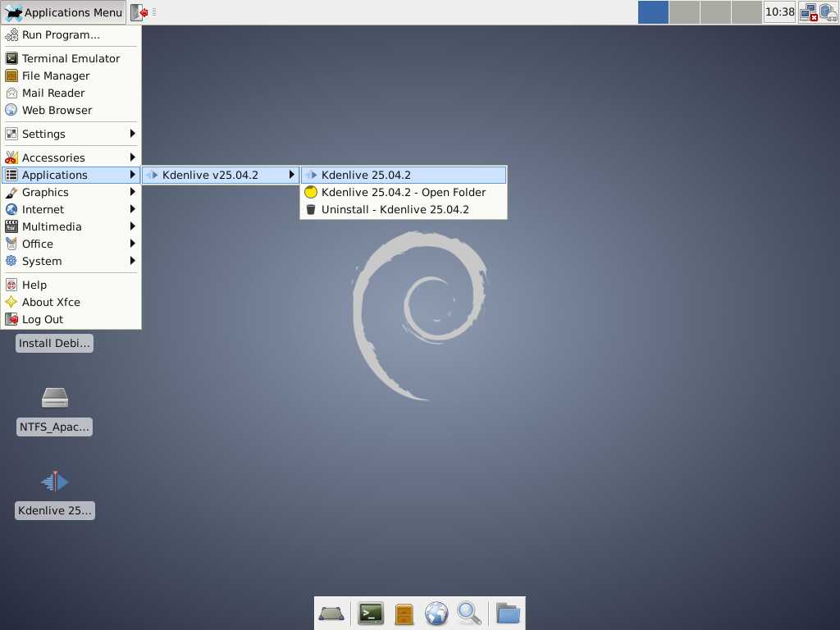Expand the Settings submenu
Image resolution: width=840 pixels, height=630 pixels.
click(71, 134)
